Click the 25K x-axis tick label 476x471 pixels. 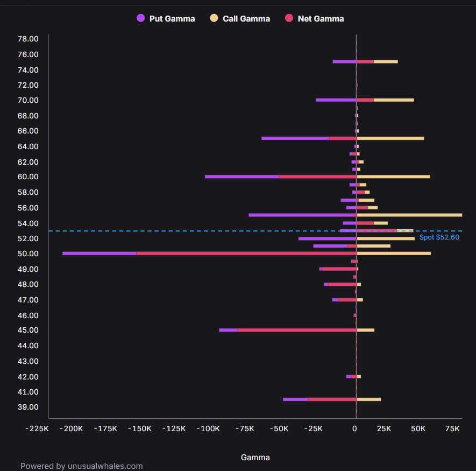[384, 429]
